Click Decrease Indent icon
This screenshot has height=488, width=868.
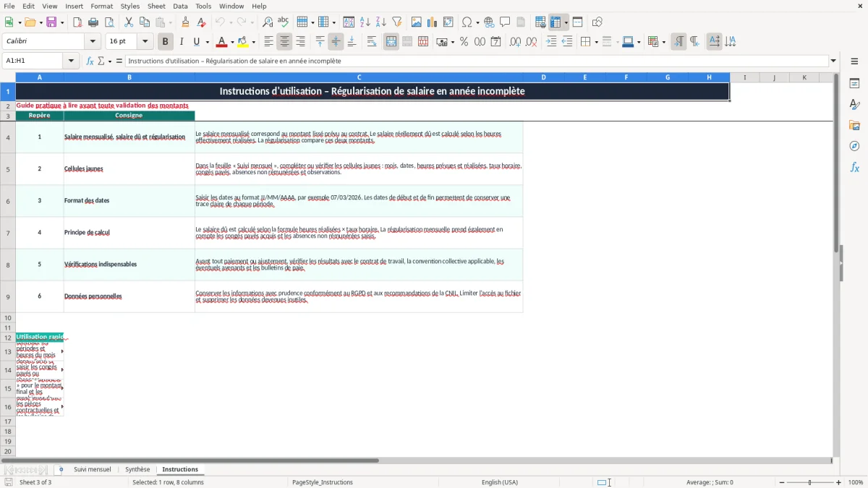tap(567, 42)
